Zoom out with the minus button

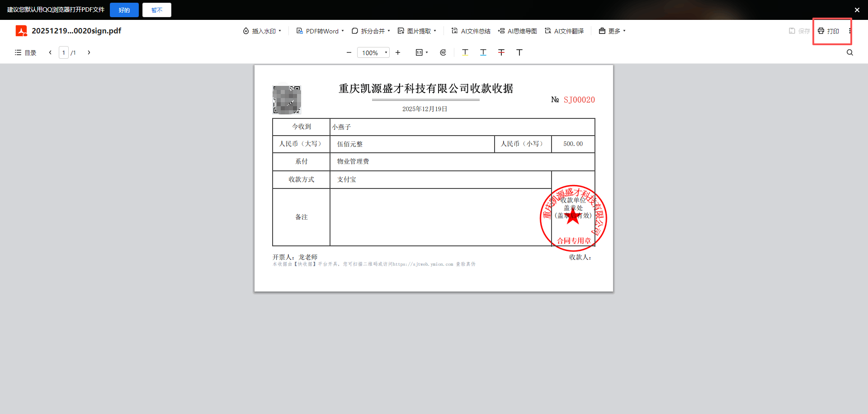349,52
